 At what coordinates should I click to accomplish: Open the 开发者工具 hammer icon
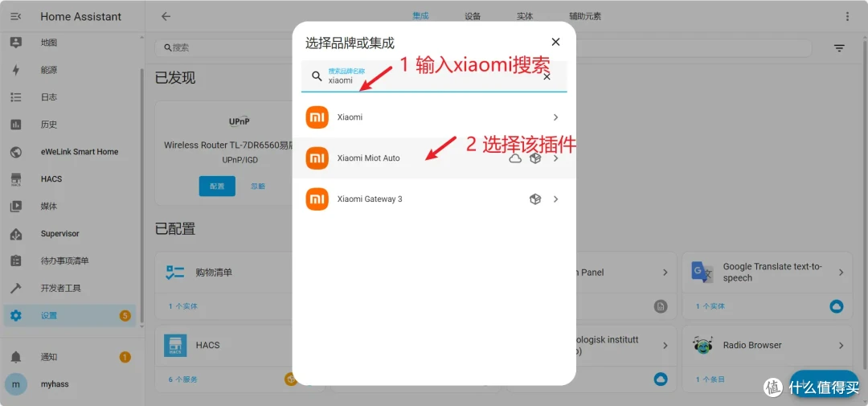pos(16,289)
